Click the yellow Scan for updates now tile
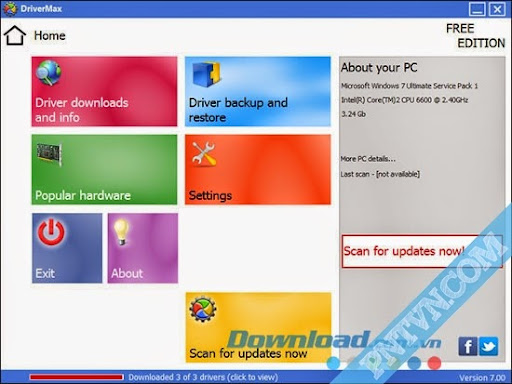This screenshot has height=384, width=512. tap(259, 327)
